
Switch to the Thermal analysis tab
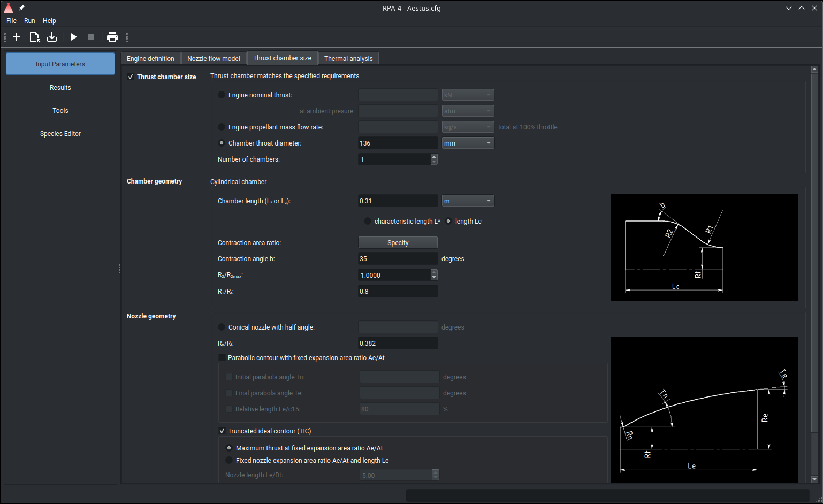tap(348, 59)
